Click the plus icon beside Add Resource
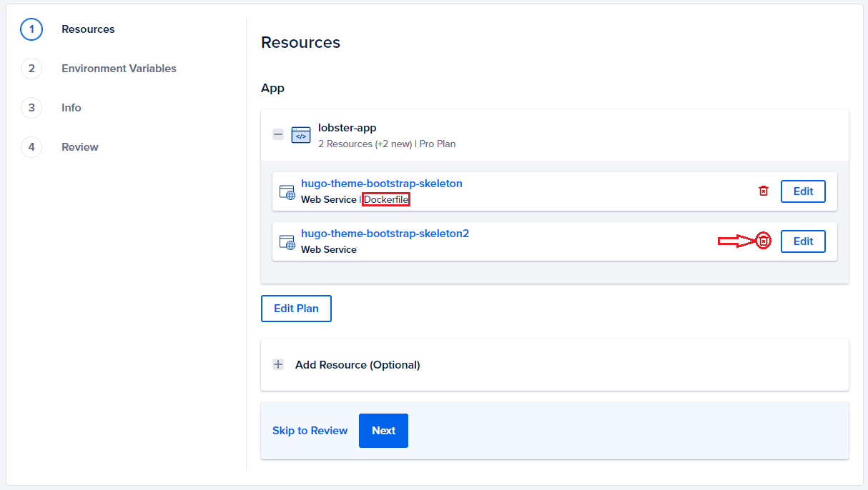Screen dimensions: 868x490 (x=278, y=364)
